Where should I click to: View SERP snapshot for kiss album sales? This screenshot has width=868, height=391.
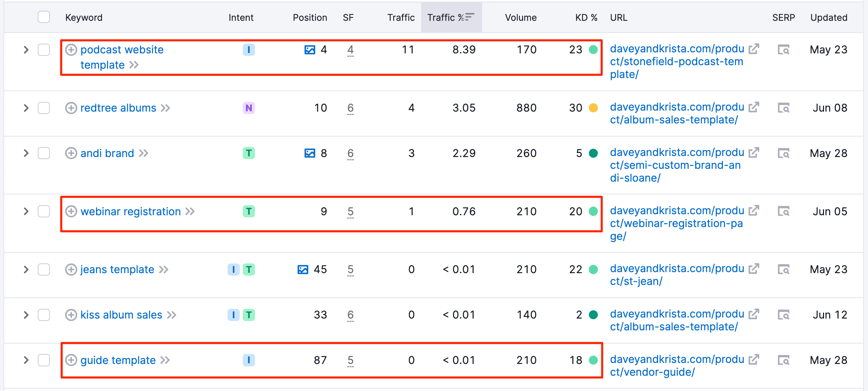784,315
